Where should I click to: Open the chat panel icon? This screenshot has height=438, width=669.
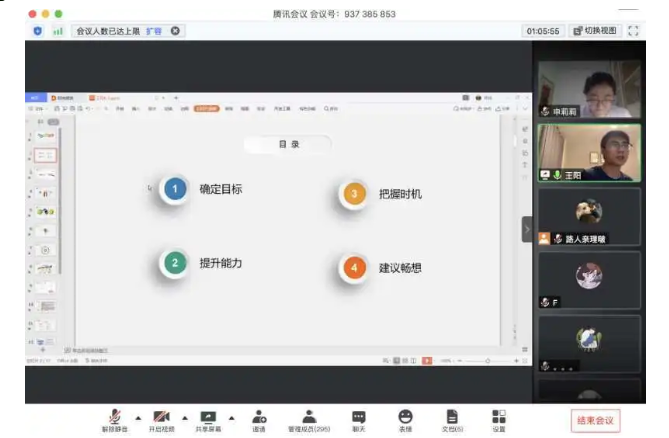point(358,415)
